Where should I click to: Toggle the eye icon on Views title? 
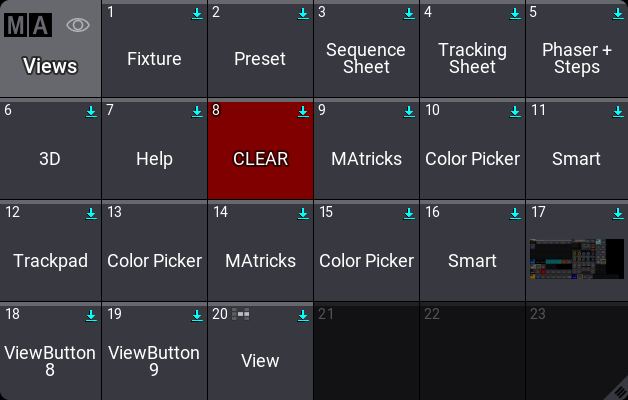78,26
